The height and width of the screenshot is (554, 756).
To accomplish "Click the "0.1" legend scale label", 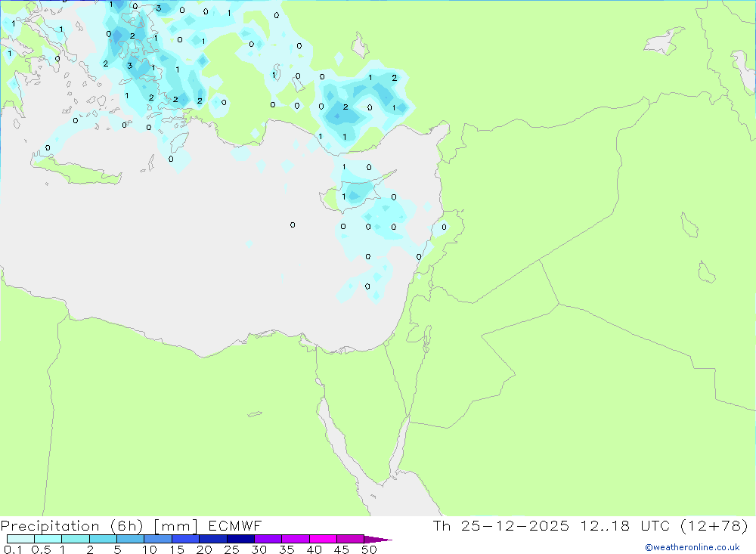I will (x=13, y=549).
